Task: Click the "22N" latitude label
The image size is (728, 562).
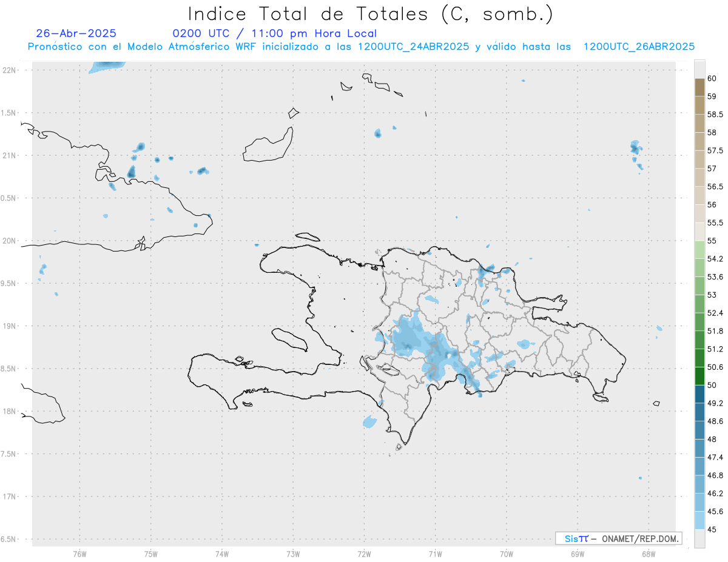Action: (8, 70)
